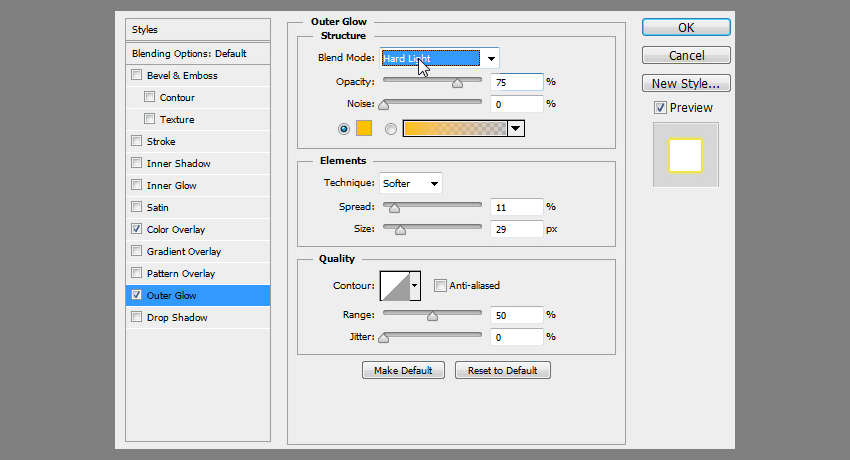Viewport: 850px width, 460px height.
Task: Expand the Contour picker dropdown arrow
Action: tap(415, 286)
